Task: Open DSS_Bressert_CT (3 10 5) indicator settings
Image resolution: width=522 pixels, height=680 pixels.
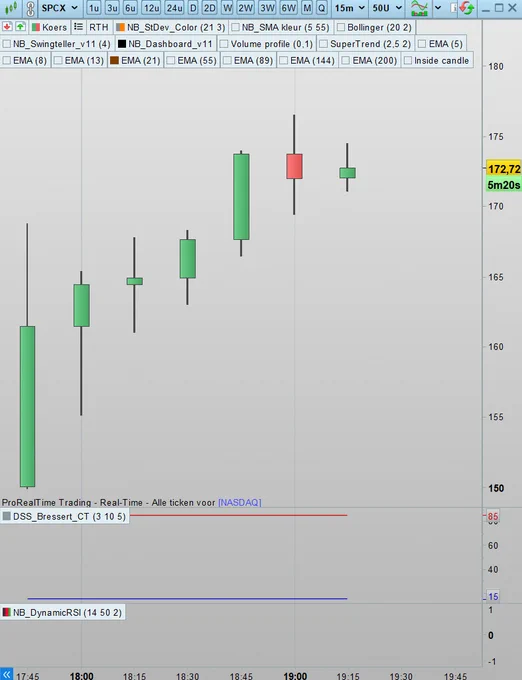Action: pyautogui.click(x=65, y=517)
